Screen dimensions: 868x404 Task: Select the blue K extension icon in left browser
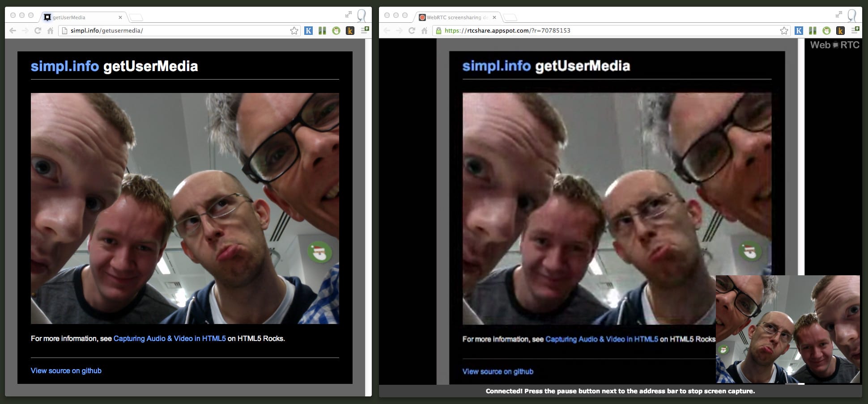pos(308,30)
